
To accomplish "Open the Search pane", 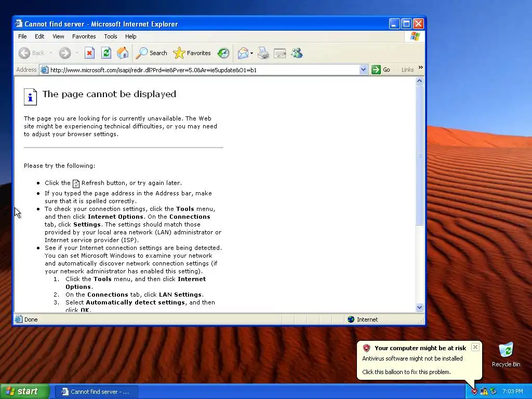I will point(151,53).
